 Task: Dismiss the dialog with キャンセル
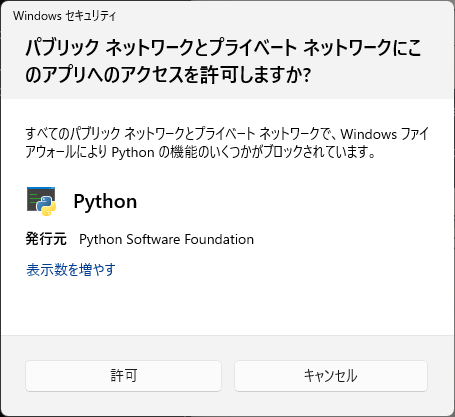tap(331, 376)
